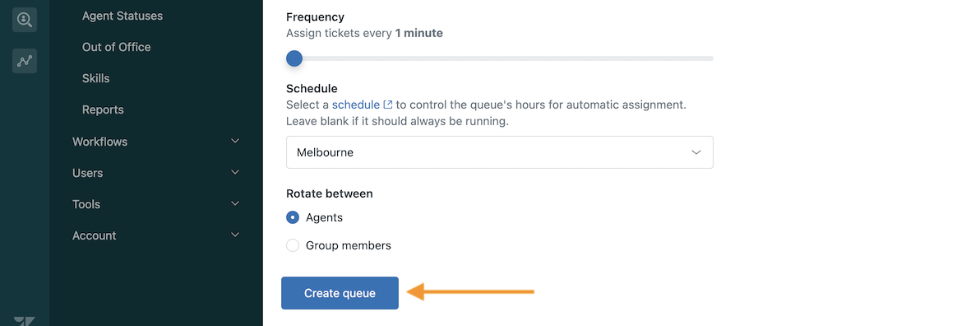Open Reports menu item
The width and height of the screenshot is (980, 326).
tap(103, 109)
